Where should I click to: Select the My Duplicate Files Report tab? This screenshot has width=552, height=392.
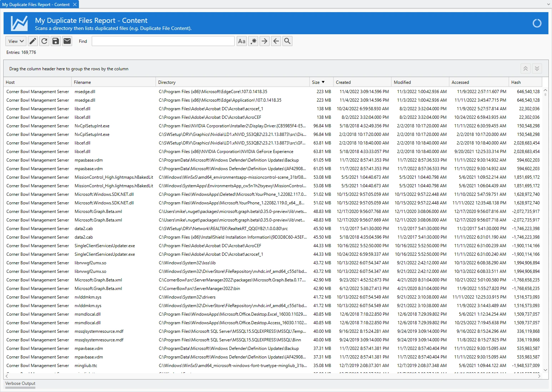pos(36,5)
